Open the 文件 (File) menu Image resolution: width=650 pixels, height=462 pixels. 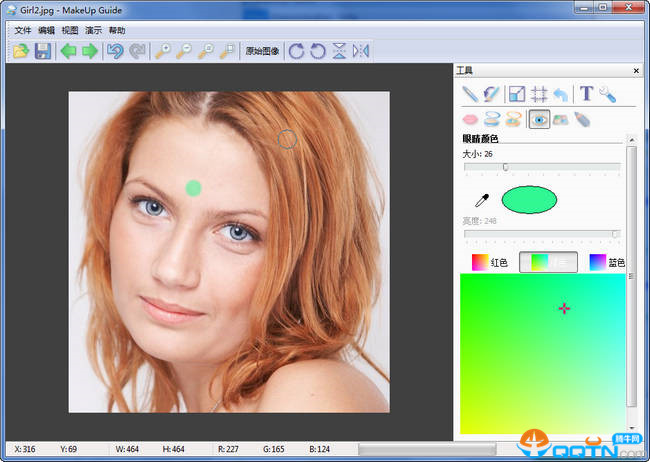coord(23,31)
